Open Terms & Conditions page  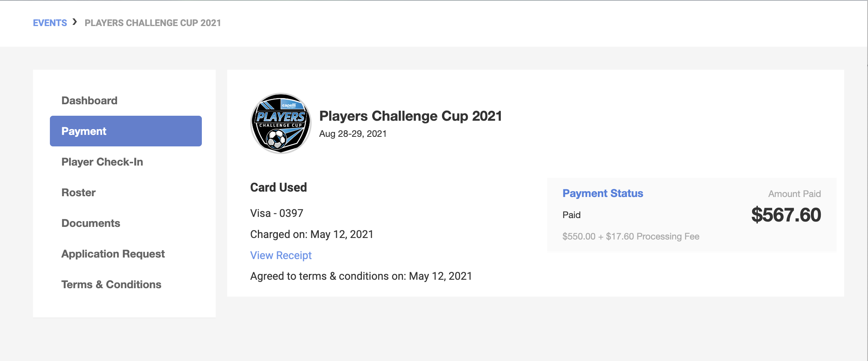pyautogui.click(x=111, y=284)
